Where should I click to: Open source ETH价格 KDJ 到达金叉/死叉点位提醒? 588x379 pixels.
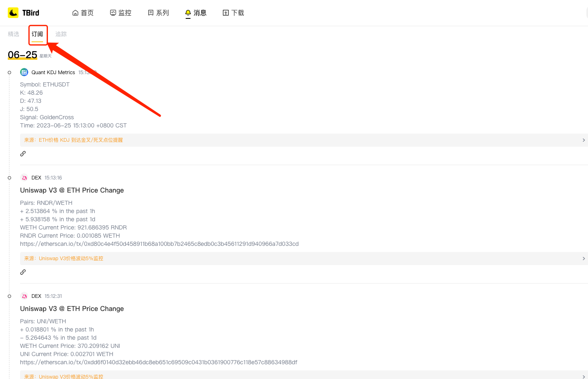[x=81, y=140]
